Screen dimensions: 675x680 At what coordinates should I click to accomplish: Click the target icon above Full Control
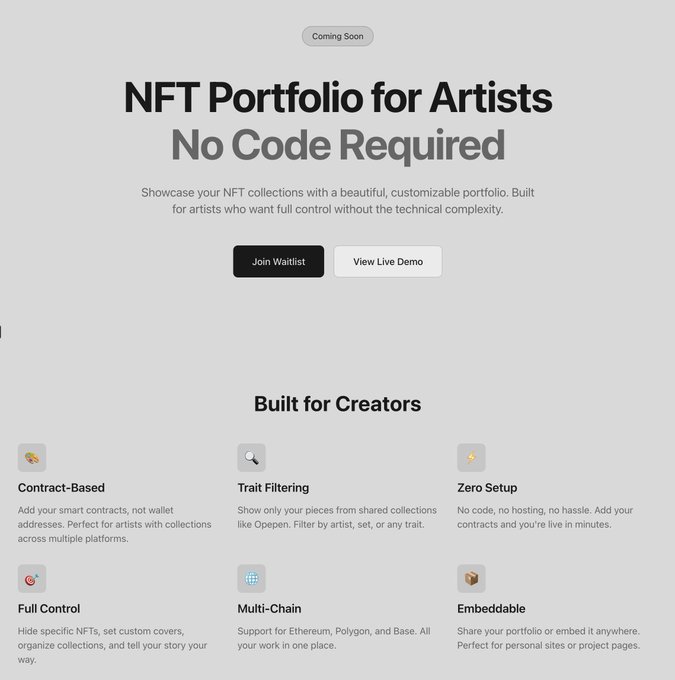32,579
